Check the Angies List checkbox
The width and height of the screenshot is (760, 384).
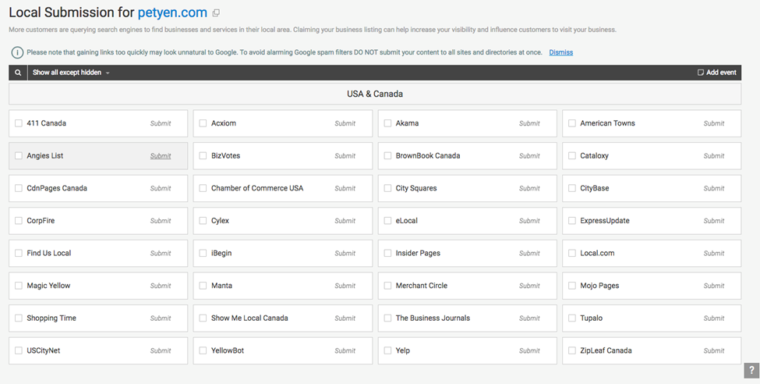click(18, 156)
